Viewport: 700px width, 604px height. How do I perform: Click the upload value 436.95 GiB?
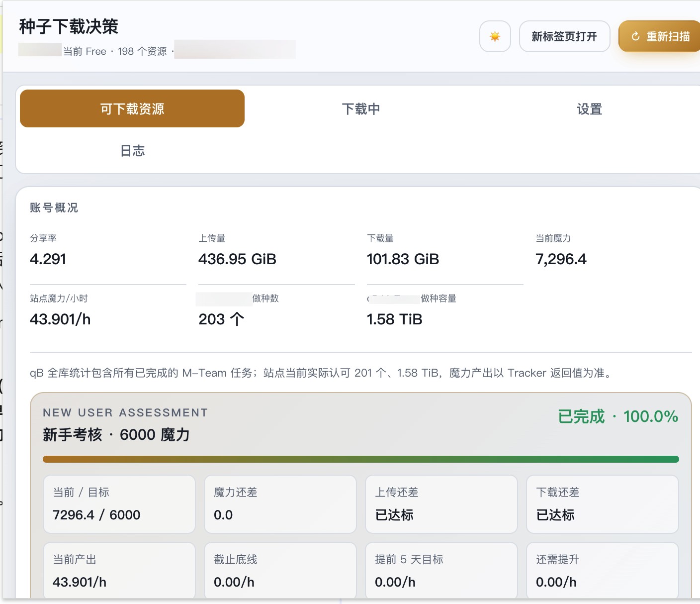(237, 259)
